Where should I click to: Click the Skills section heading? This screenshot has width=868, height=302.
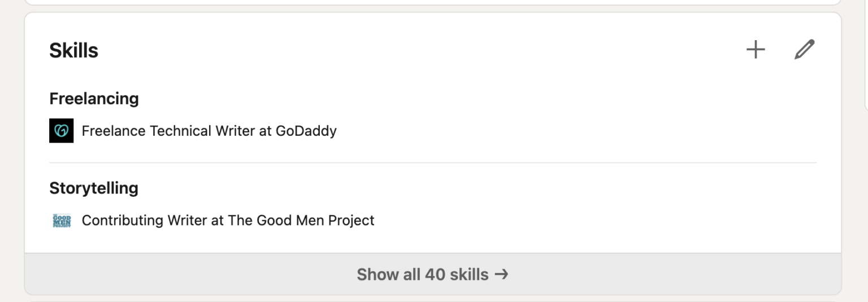(73, 50)
